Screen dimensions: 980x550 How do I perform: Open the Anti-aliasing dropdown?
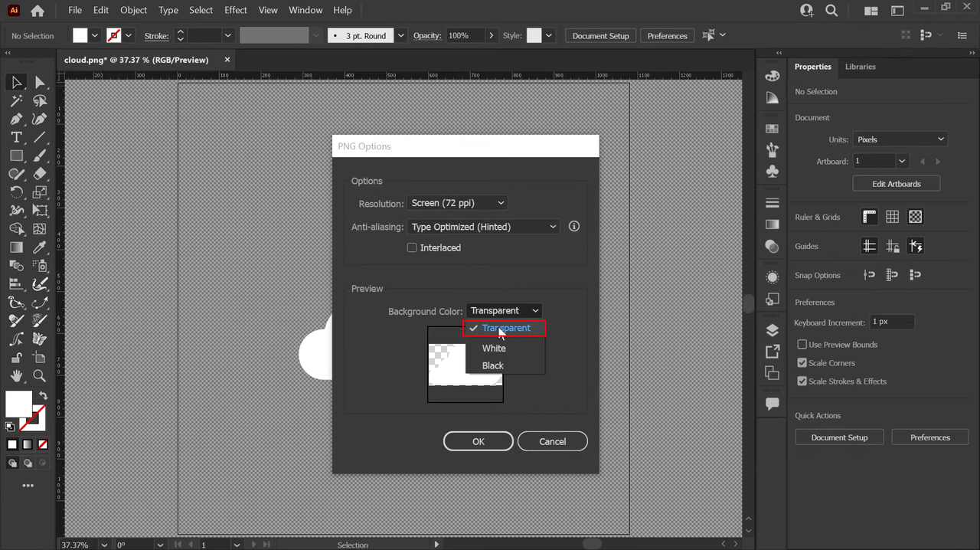point(483,227)
